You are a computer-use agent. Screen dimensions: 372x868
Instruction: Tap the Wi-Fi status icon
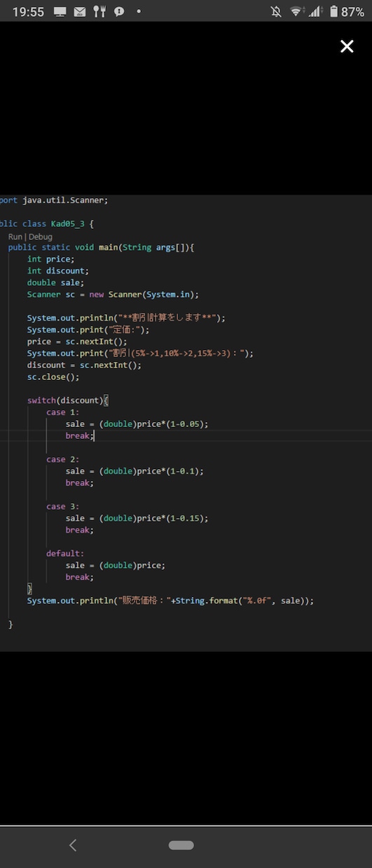(x=296, y=11)
